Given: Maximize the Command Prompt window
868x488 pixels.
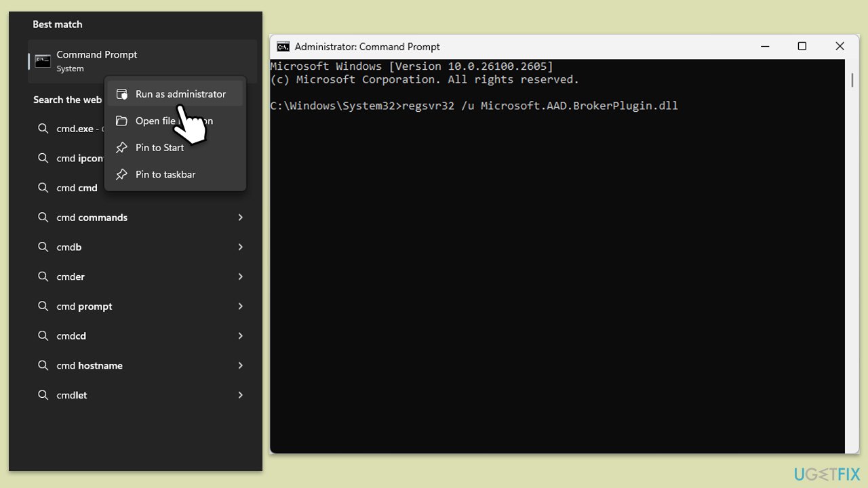Looking at the screenshot, I should pyautogui.click(x=802, y=47).
